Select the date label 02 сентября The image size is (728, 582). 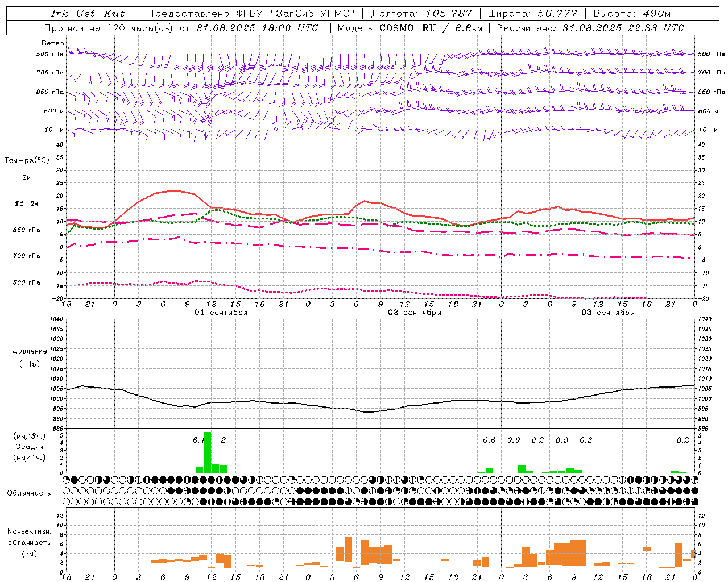click(415, 313)
